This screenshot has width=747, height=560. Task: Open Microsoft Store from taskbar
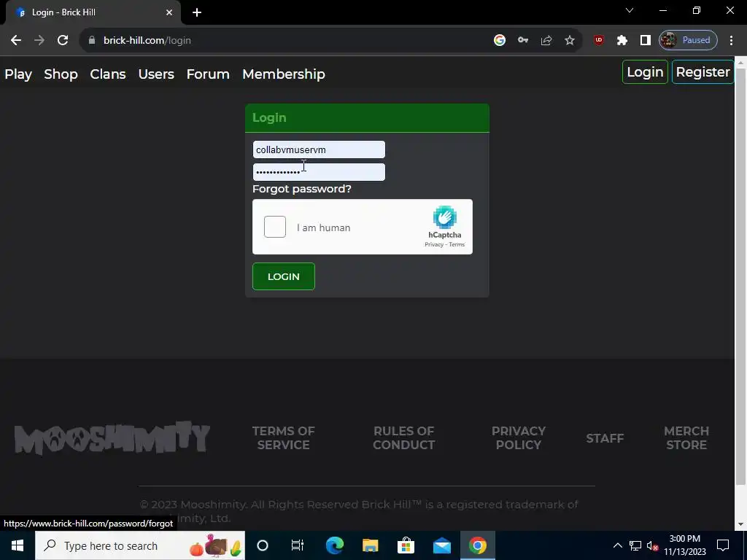coord(406,545)
